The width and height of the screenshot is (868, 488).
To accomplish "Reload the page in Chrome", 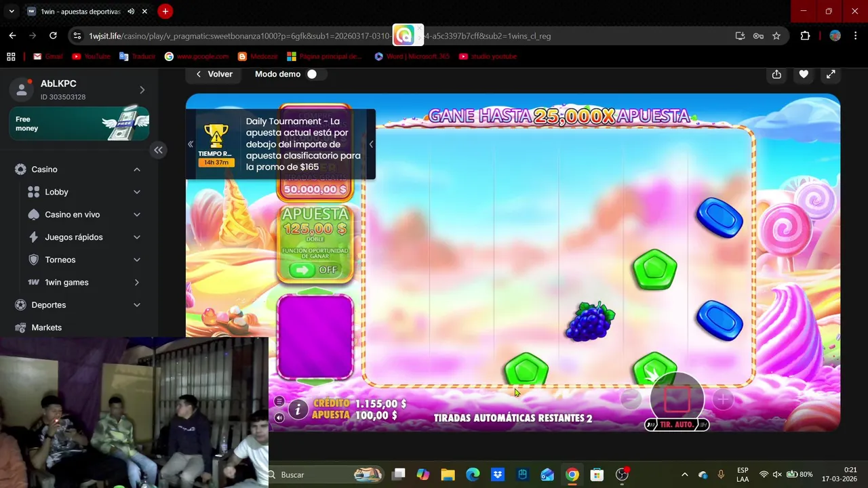I will (x=53, y=36).
